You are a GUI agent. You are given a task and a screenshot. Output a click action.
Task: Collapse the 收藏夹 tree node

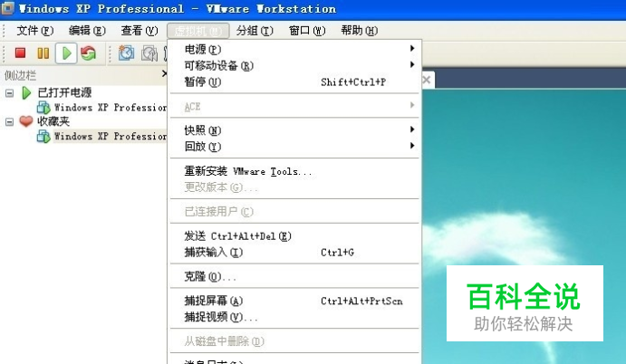click(x=10, y=121)
